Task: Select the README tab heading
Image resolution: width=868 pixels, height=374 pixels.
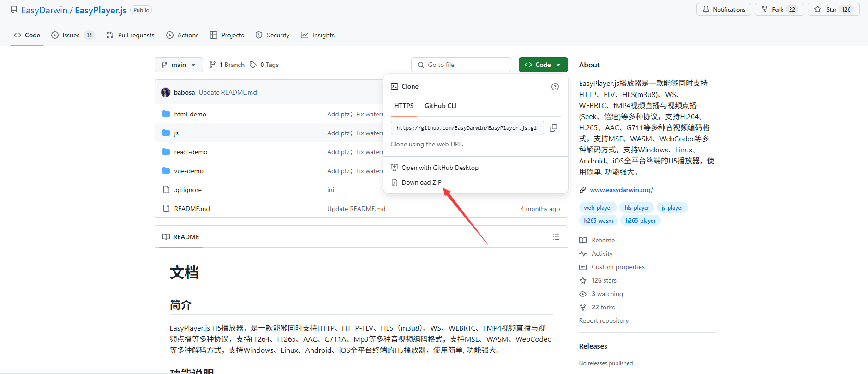Action: click(x=181, y=237)
